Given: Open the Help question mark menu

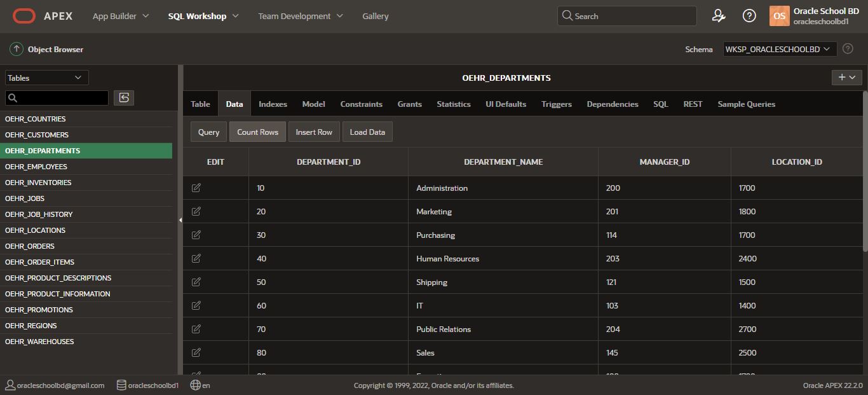Looking at the screenshot, I should 749,16.
